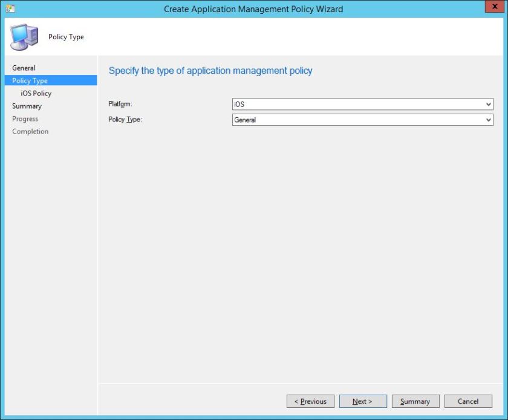Click the application icon in the title bar
Screen dimensions: 508x420
click(x=10, y=7)
